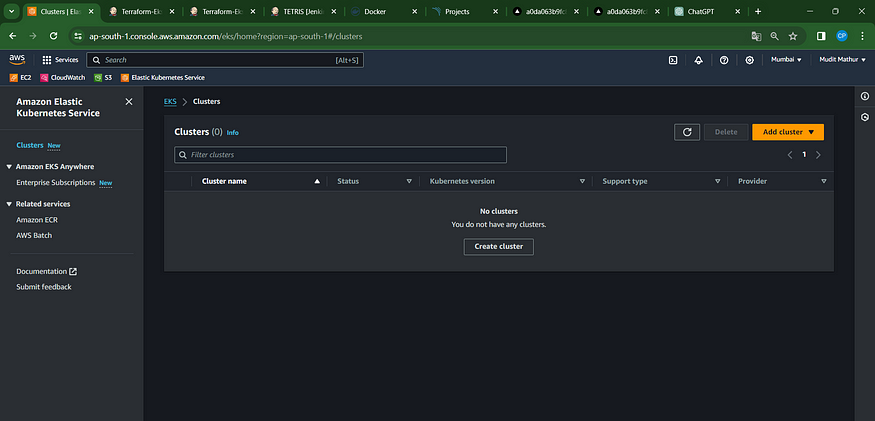
Task: Switch to the first a0da063b9fc tab
Action: 545,11
